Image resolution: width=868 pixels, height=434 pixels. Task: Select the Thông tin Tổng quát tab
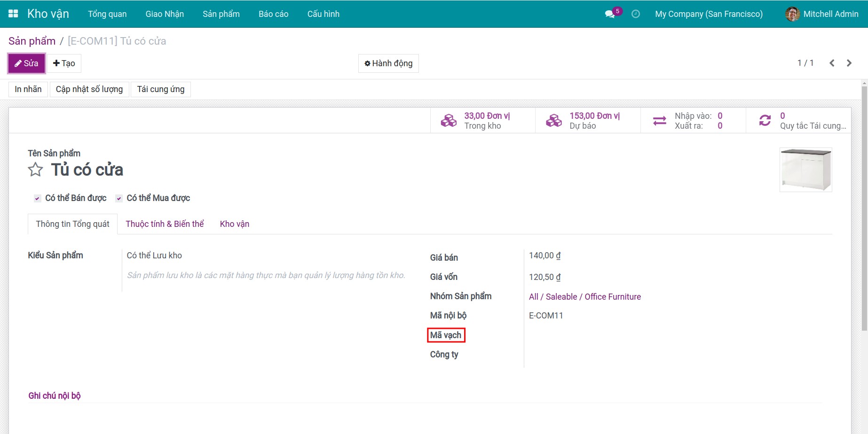coord(72,224)
